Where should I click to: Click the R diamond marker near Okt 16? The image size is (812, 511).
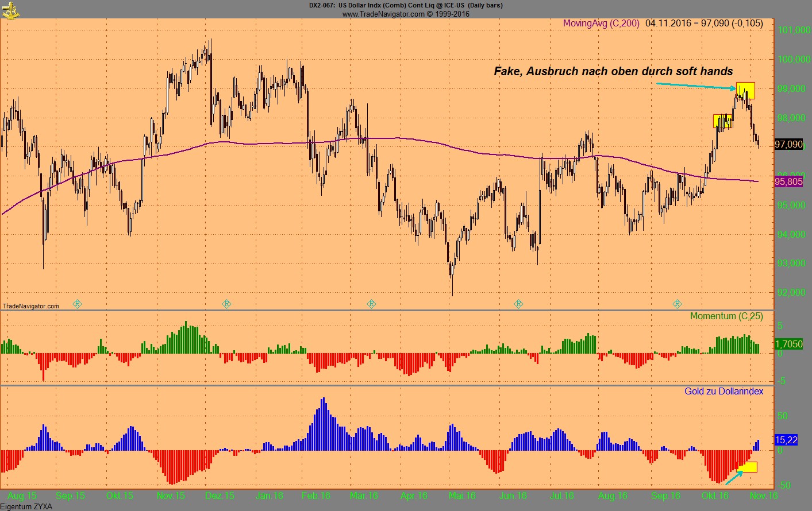tap(678, 304)
